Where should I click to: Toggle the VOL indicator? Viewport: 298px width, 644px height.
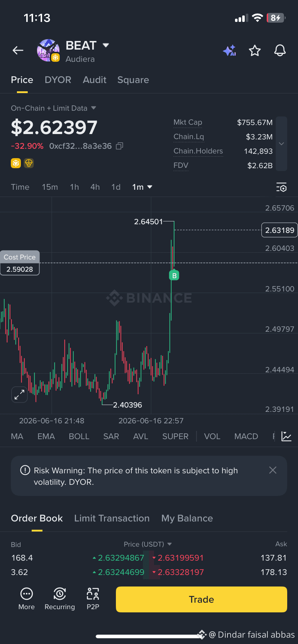click(x=212, y=436)
